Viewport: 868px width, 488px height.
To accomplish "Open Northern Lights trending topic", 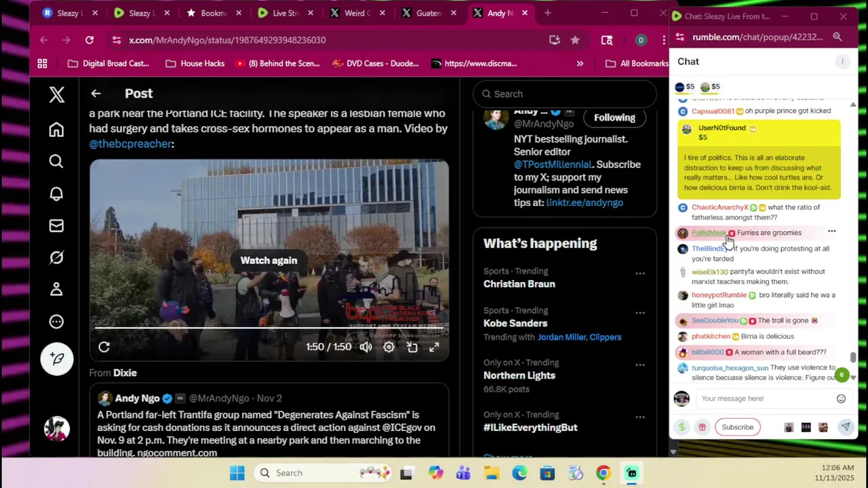I will pyautogui.click(x=519, y=375).
